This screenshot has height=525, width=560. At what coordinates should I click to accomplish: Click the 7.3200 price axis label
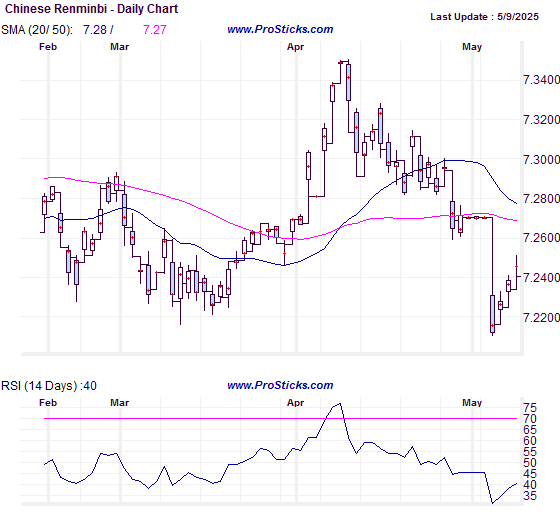[541, 120]
